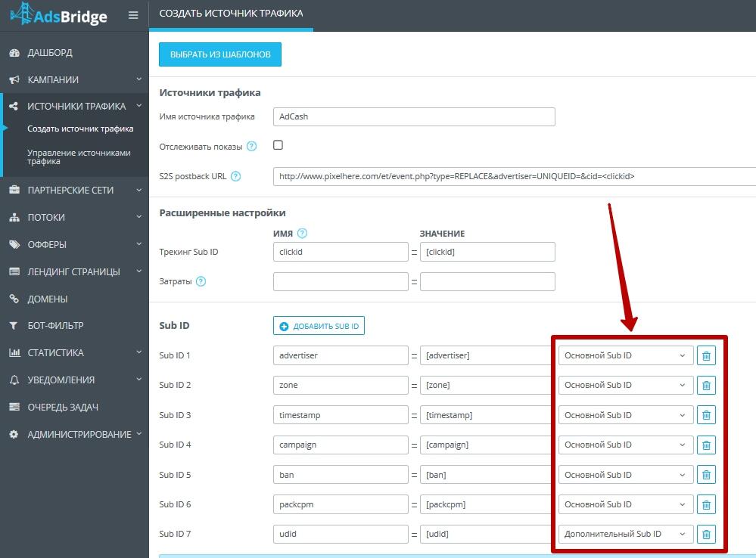Viewport: 756px width, 558px height.
Task: Click the offers tags icon
Action: tap(14, 244)
